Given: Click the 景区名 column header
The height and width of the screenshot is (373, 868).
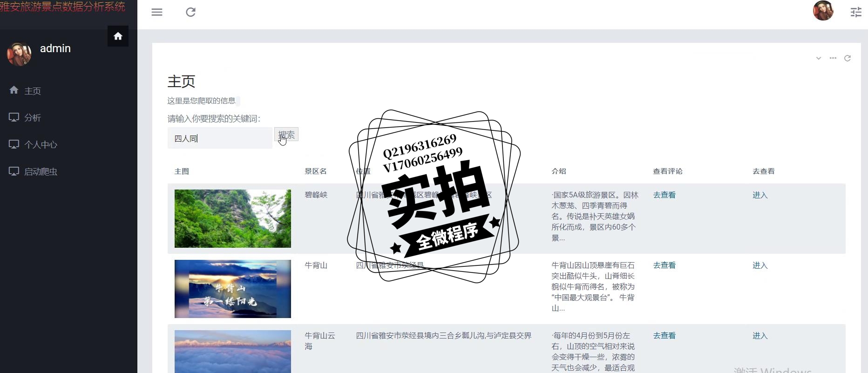Looking at the screenshot, I should pyautogui.click(x=316, y=171).
